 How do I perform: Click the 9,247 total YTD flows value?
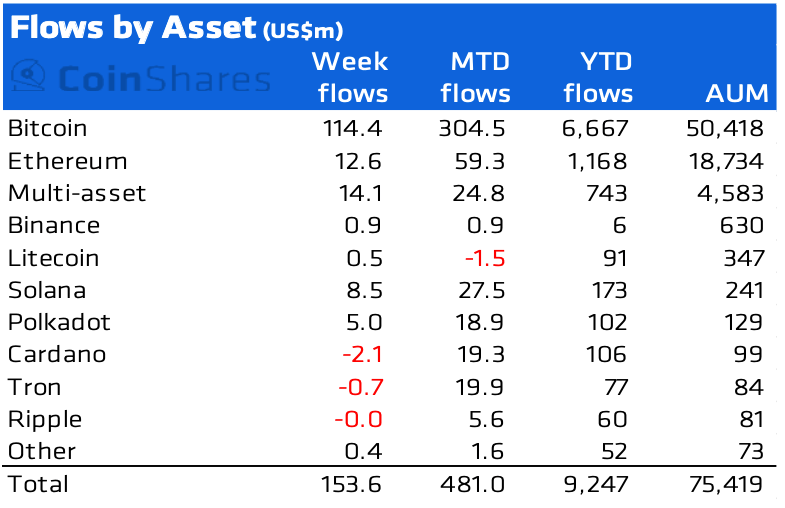(x=595, y=484)
